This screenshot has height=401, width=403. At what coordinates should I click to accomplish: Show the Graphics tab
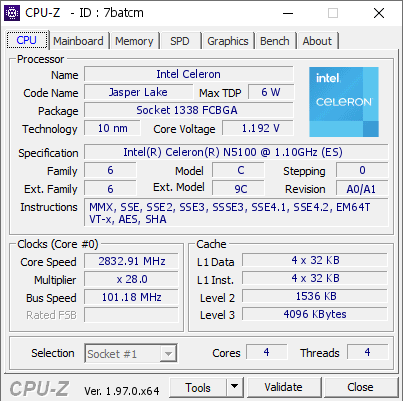click(228, 41)
